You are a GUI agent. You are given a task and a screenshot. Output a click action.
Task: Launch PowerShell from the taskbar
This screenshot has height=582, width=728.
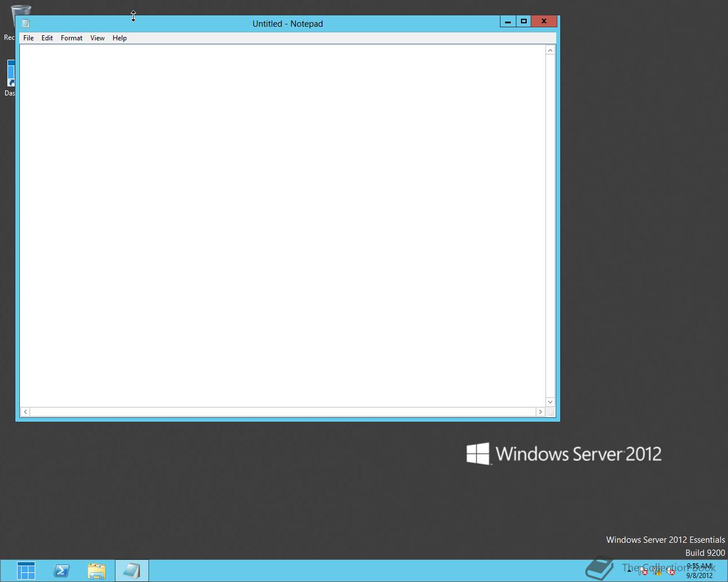61,571
